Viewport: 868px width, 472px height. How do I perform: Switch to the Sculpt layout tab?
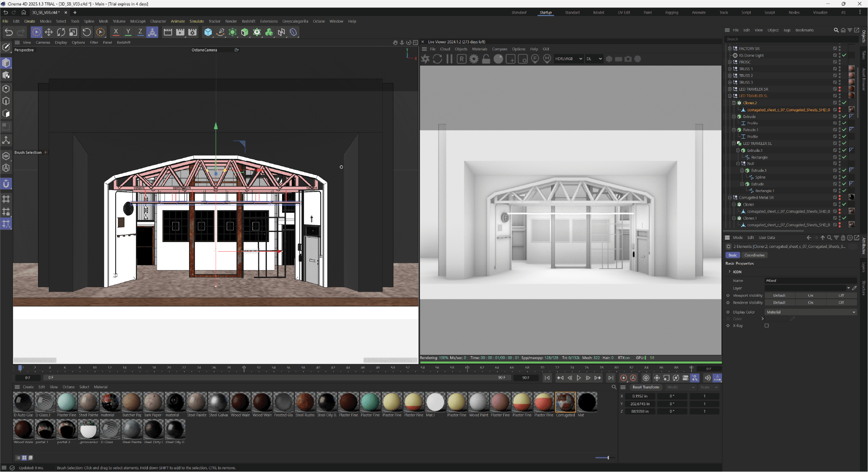[769, 12]
